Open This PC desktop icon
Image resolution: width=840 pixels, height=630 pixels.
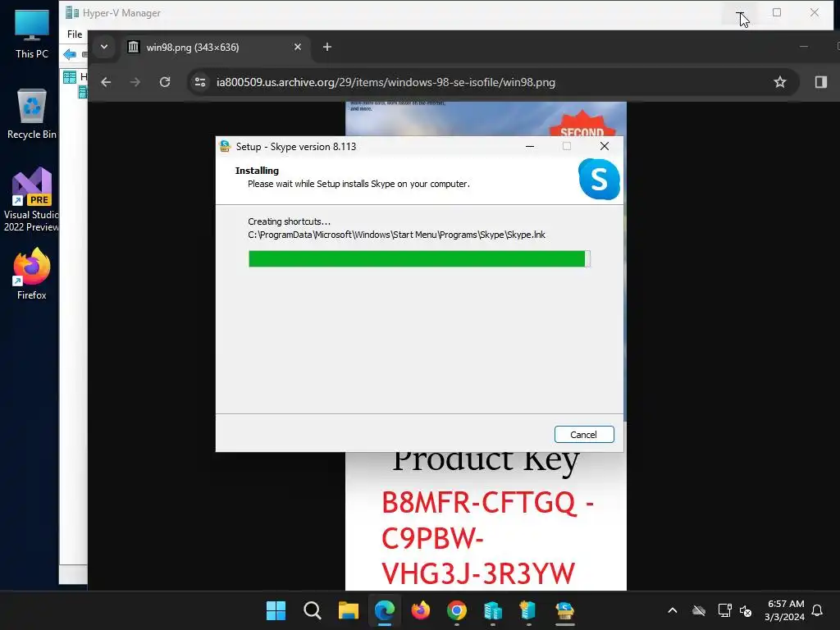(x=32, y=33)
